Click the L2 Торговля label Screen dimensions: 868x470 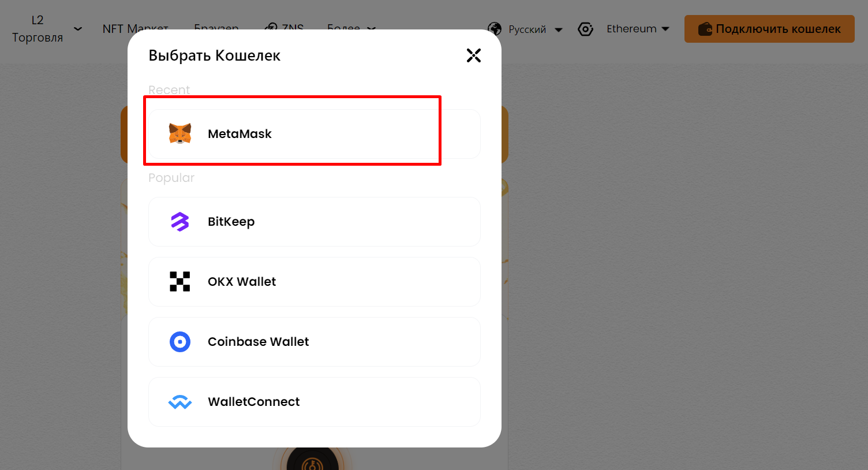point(38,29)
